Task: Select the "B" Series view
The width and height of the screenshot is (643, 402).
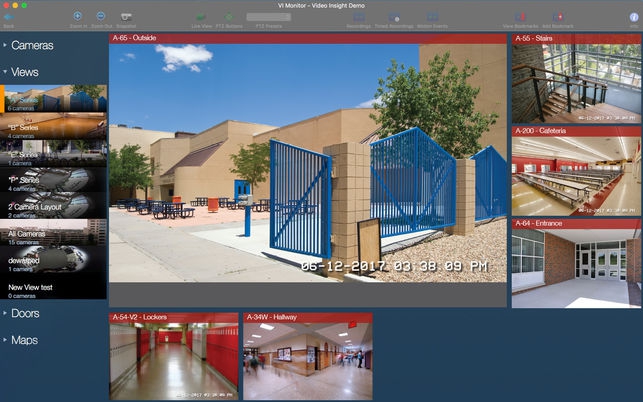Action: [53, 126]
